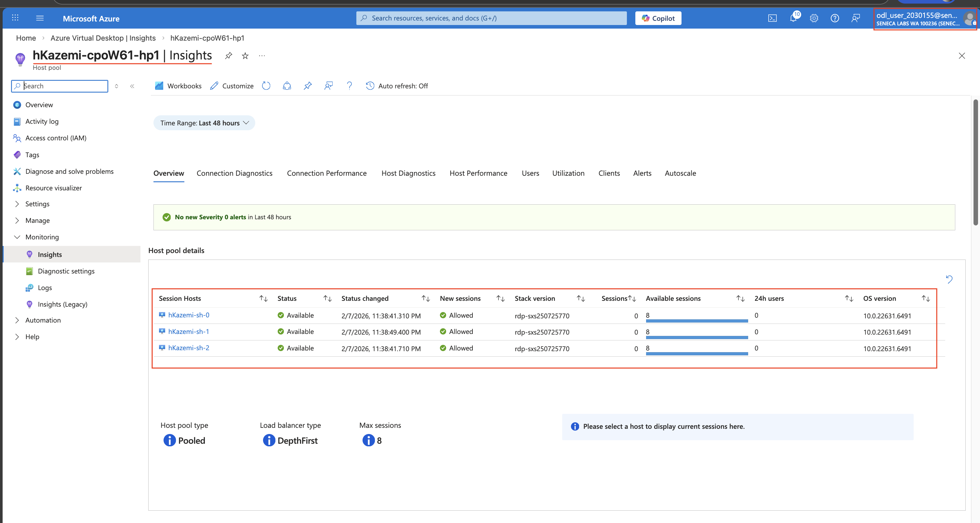Collapse the left navigation pane
The width and height of the screenshot is (980, 523).
click(x=132, y=86)
